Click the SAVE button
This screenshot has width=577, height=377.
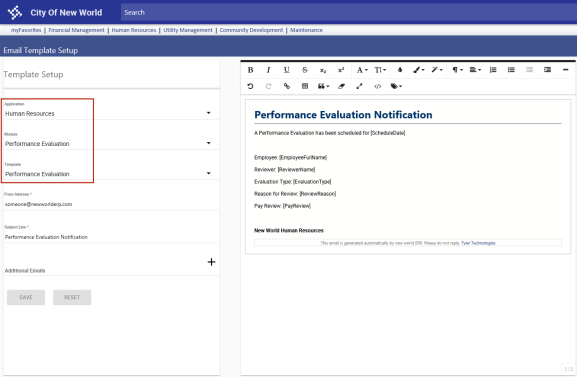[26, 297]
